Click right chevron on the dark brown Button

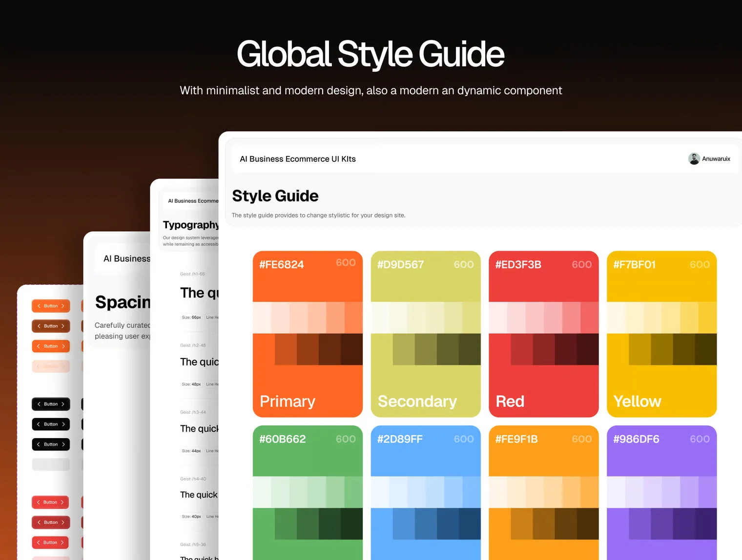tap(63, 326)
